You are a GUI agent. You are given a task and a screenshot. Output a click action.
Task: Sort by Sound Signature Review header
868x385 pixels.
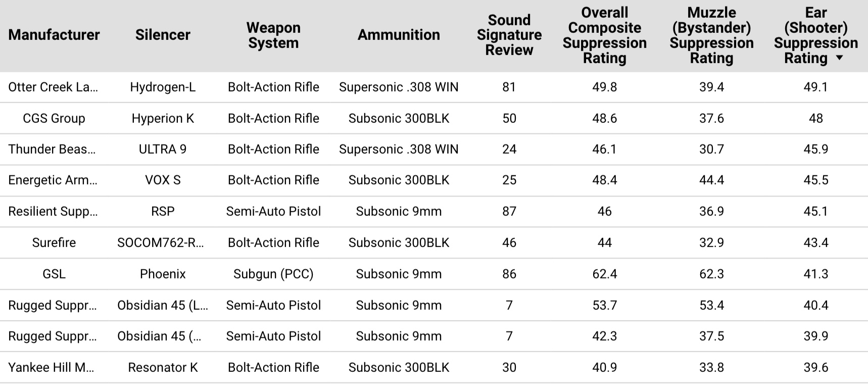pyautogui.click(x=509, y=35)
